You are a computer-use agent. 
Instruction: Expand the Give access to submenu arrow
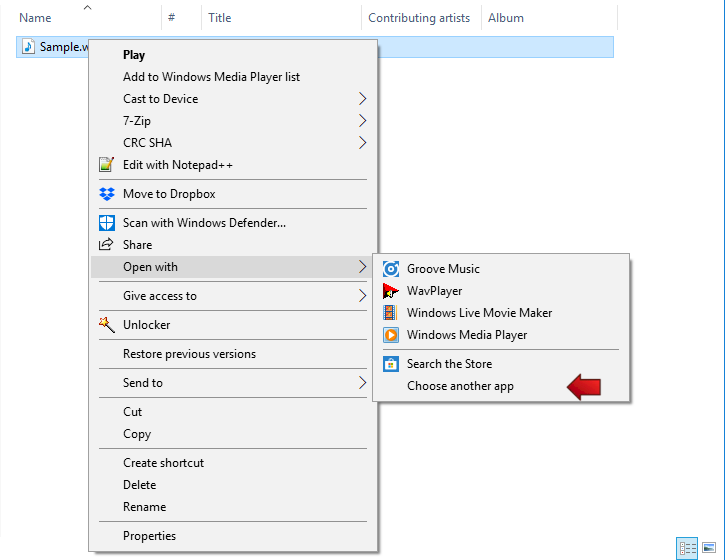pos(362,296)
